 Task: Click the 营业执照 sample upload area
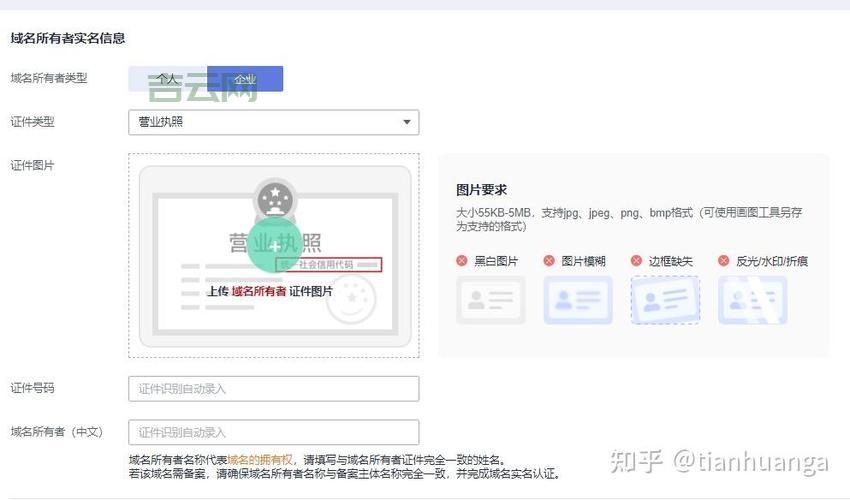pyautogui.click(x=274, y=255)
